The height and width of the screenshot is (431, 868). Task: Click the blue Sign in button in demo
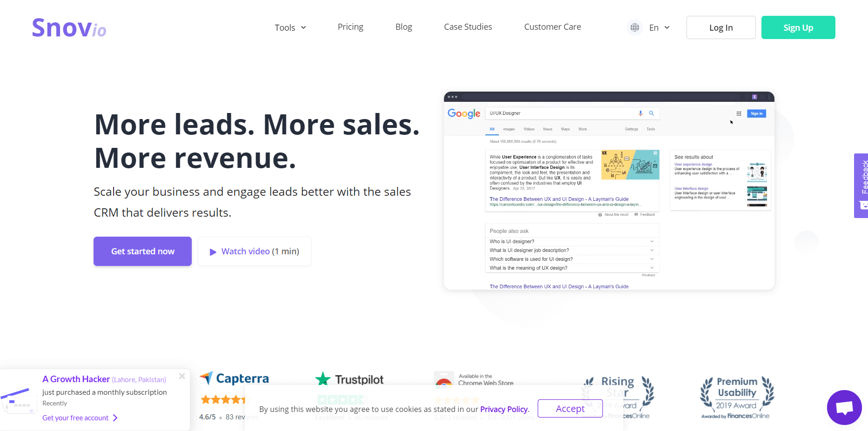coord(756,113)
